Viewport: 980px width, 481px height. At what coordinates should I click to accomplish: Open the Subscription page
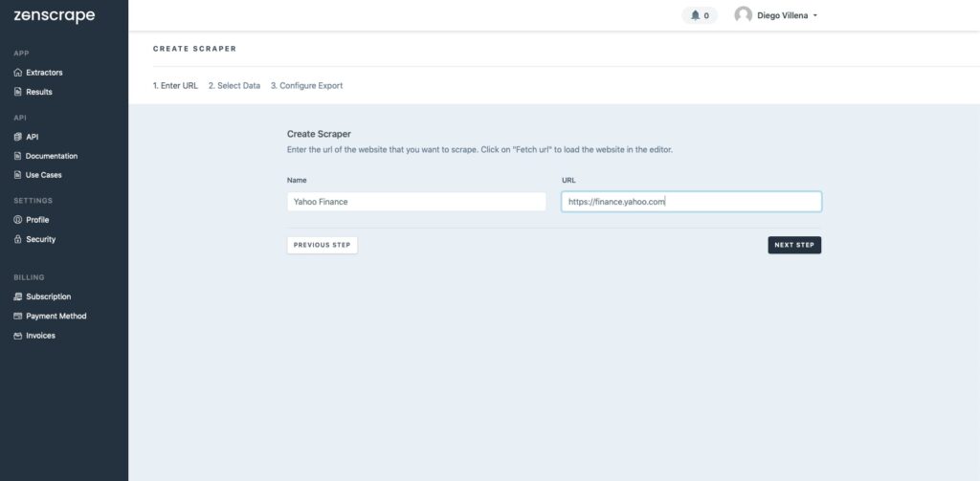48,296
